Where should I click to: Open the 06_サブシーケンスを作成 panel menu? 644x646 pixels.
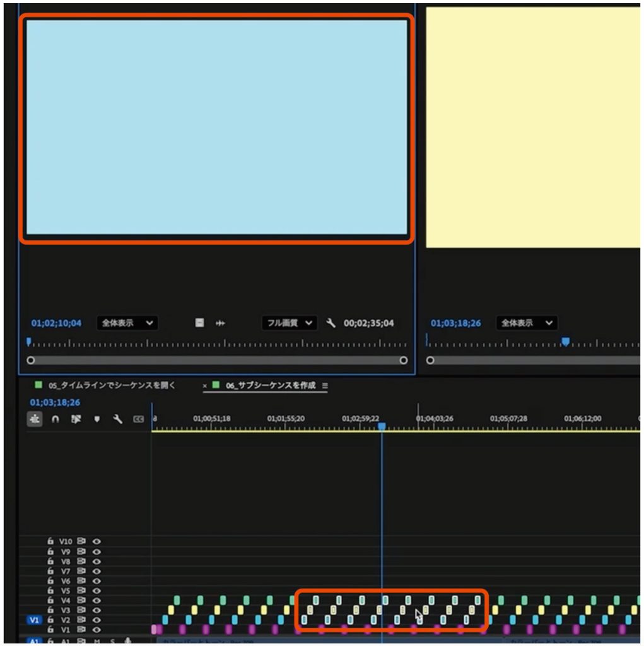click(x=325, y=385)
